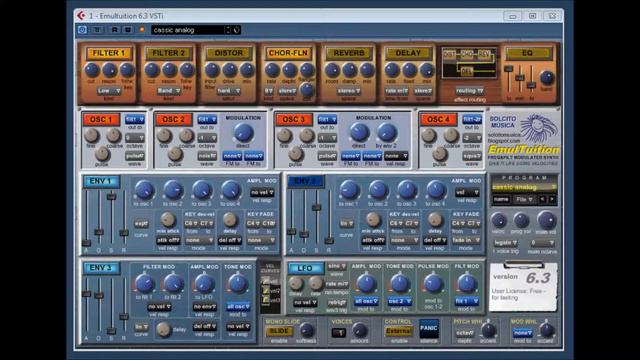Click the ENV 1 sustain slider handle

click(111, 196)
